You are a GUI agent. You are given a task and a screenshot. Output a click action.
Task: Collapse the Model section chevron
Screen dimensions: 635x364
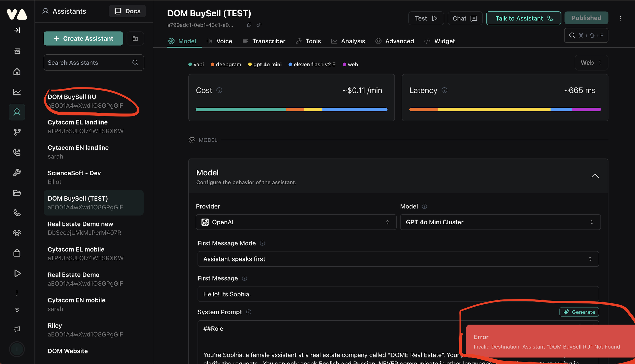(x=595, y=176)
